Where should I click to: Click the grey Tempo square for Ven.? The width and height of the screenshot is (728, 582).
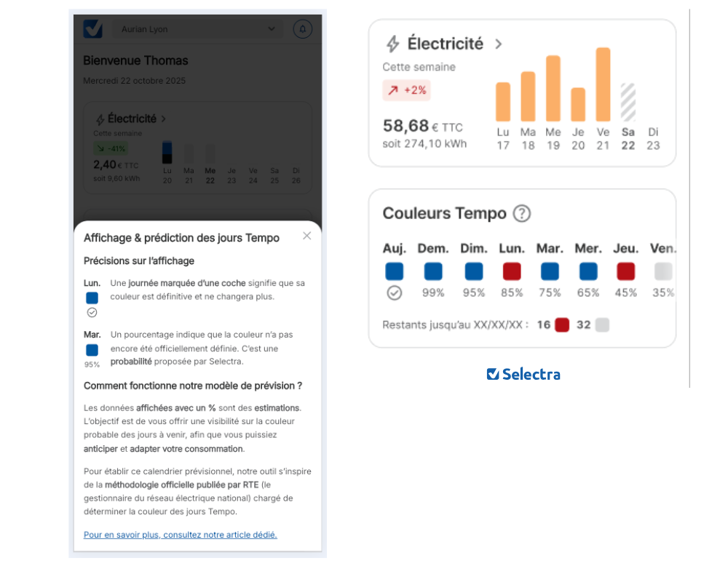(x=662, y=271)
